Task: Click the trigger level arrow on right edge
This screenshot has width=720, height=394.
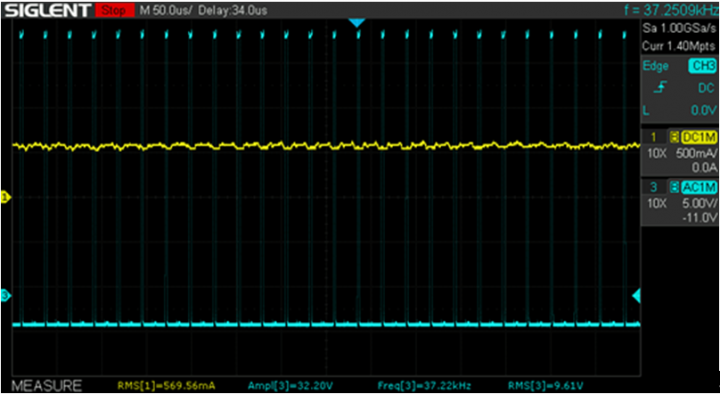Action: [x=636, y=296]
